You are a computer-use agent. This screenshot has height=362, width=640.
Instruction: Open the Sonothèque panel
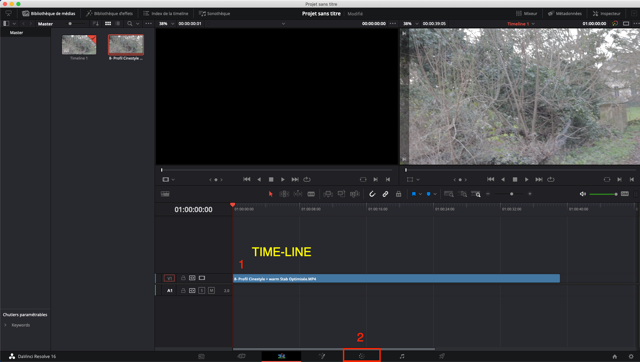(x=215, y=13)
